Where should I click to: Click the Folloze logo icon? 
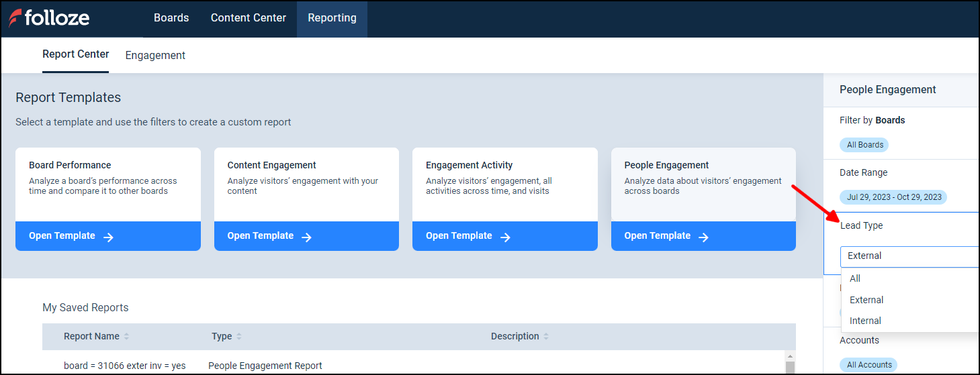click(x=15, y=18)
